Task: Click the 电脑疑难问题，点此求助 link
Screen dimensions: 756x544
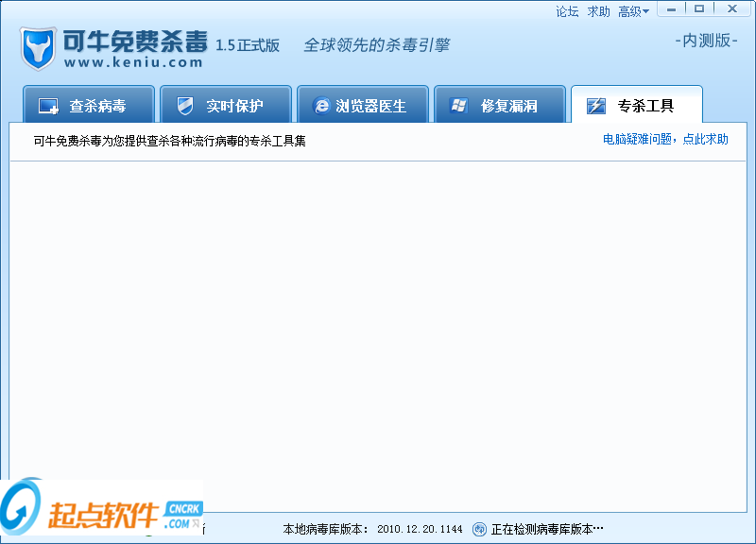Action: point(665,139)
